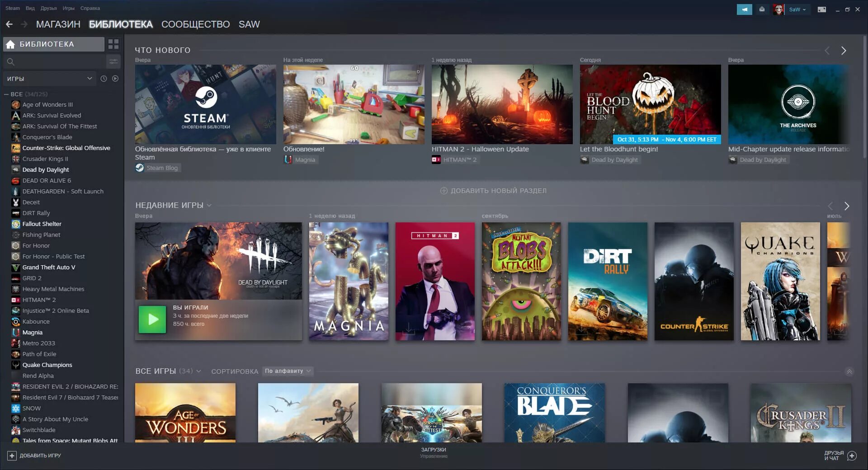Open Conqueror's Blade cover in all games
Screen dimensions: 868x470
click(x=554, y=413)
